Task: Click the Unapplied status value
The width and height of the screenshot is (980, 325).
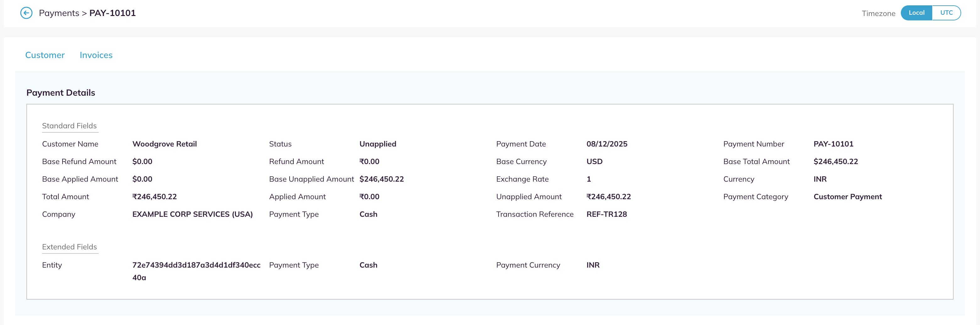Action: [378, 144]
